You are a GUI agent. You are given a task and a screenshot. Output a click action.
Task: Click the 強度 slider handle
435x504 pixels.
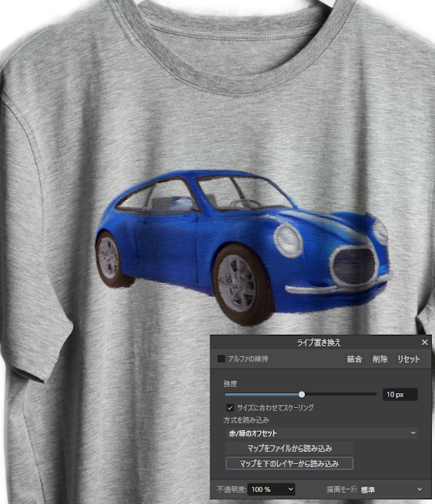302,394
